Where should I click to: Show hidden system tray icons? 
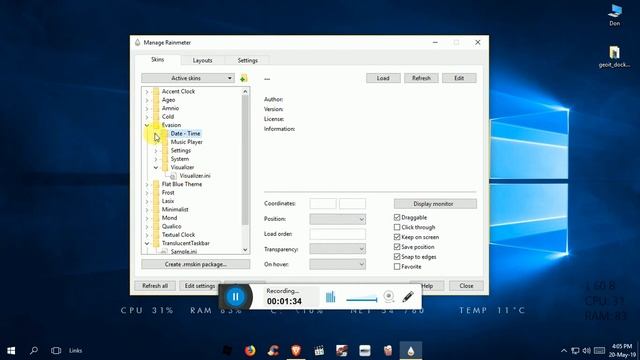pos(564,351)
